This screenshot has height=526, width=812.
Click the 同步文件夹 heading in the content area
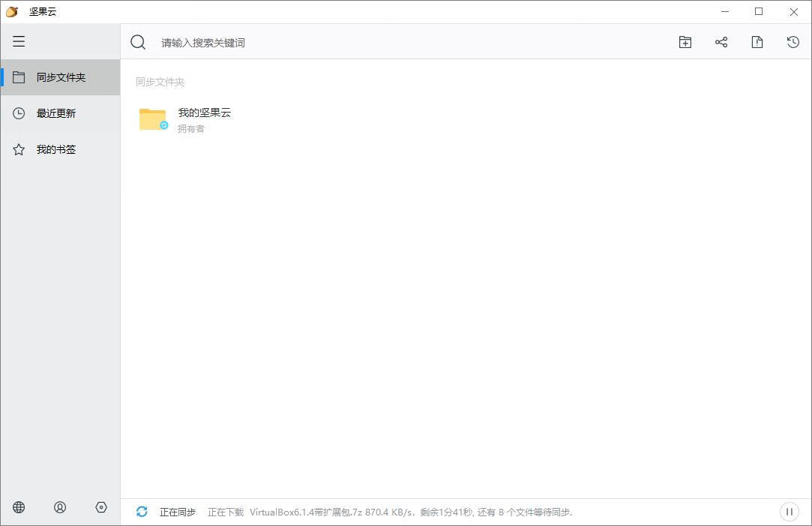[160, 82]
